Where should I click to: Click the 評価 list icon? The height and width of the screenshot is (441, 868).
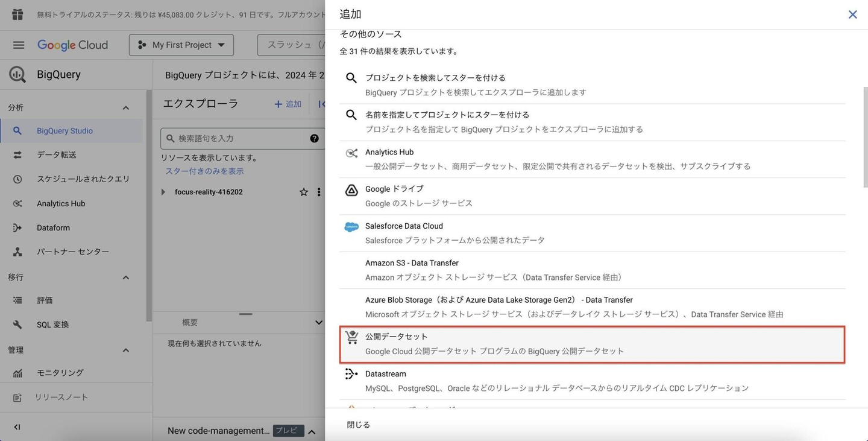[17, 300]
